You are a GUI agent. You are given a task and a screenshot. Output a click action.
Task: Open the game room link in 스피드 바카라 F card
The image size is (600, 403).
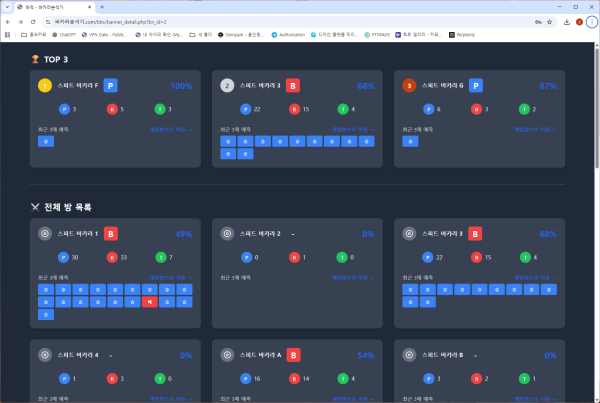pyautogui.click(x=168, y=129)
